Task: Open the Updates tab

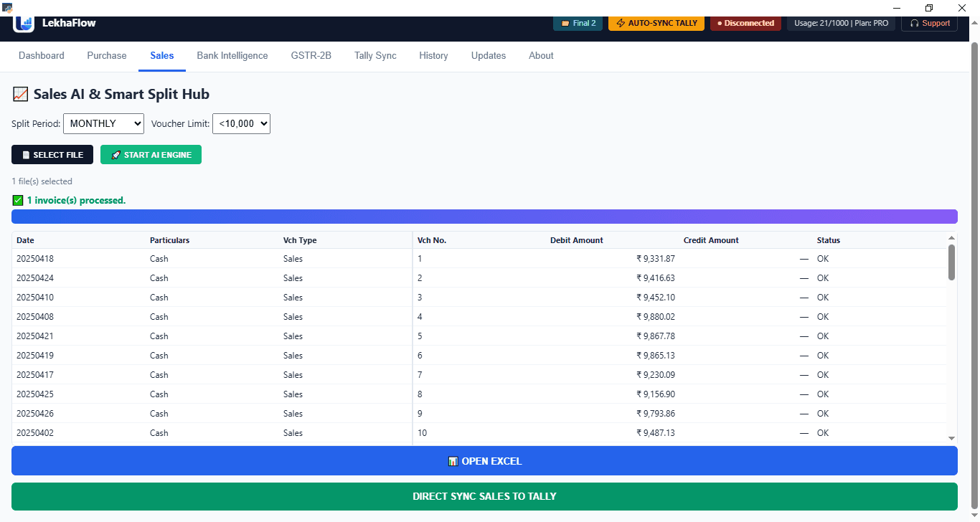Action: (x=489, y=55)
